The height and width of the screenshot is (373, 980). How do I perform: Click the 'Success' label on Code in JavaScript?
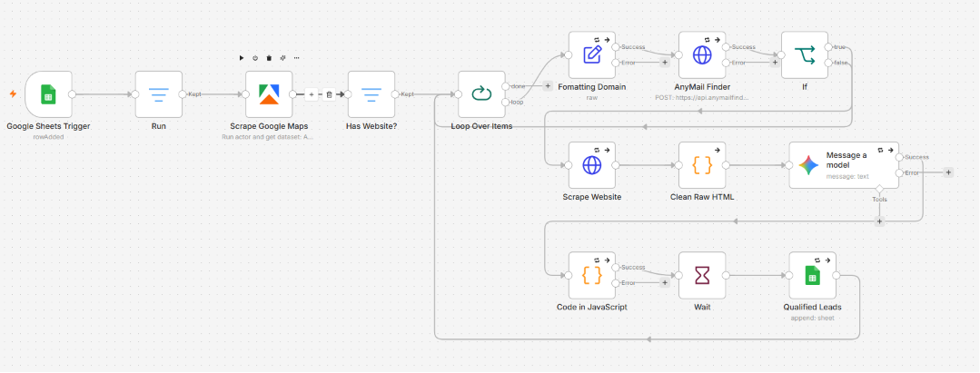click(x=633, y=267)
